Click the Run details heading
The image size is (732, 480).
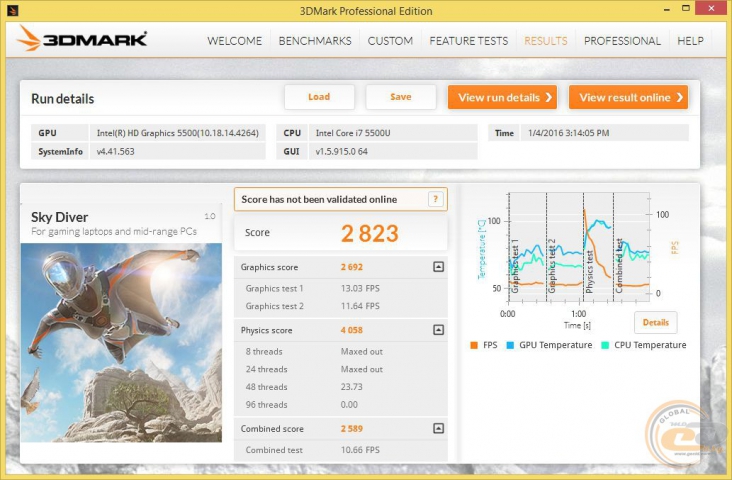click(x=63, y=99)
